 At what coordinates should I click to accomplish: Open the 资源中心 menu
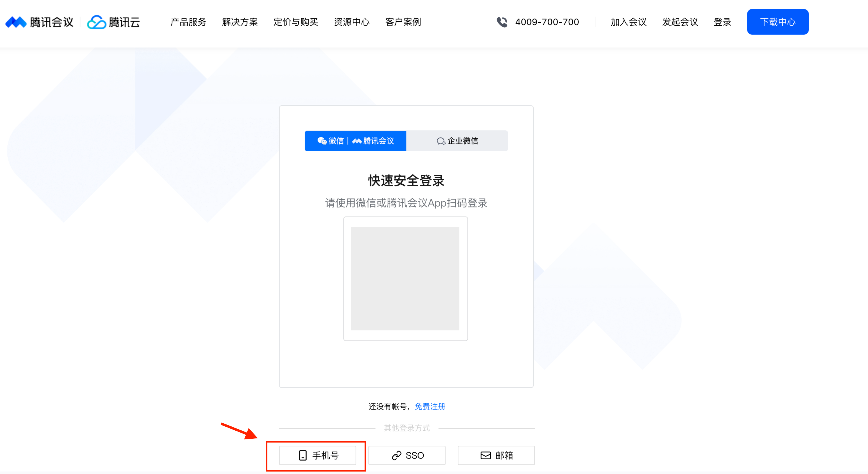[x=352, y=22]
